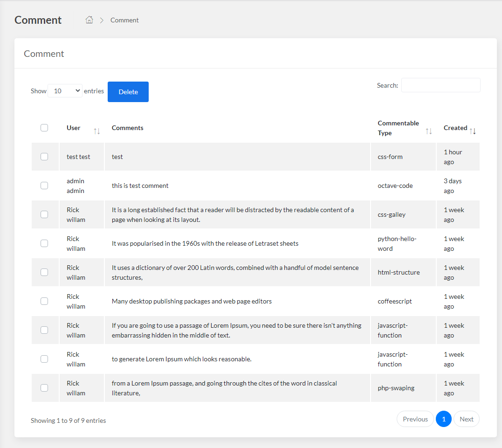Sort table by User column arrows
Image resolution: width=502 pixels, height=448 pixels.
point(96,131)
